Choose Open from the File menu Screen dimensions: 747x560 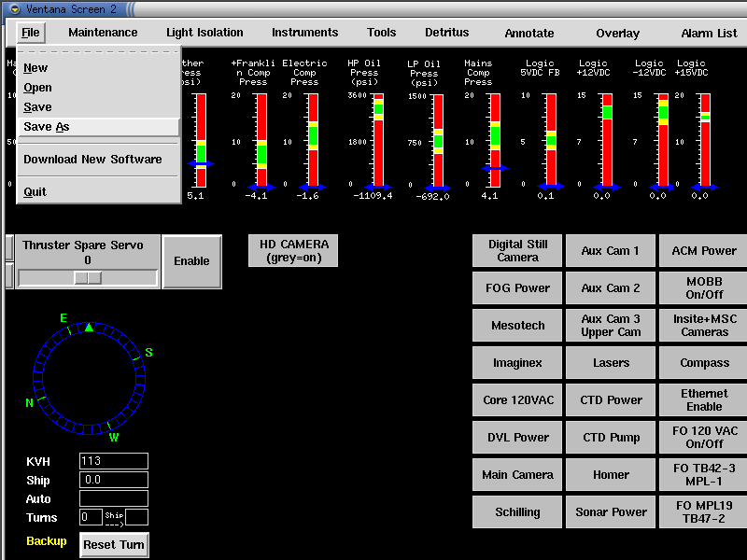[99, 88]
